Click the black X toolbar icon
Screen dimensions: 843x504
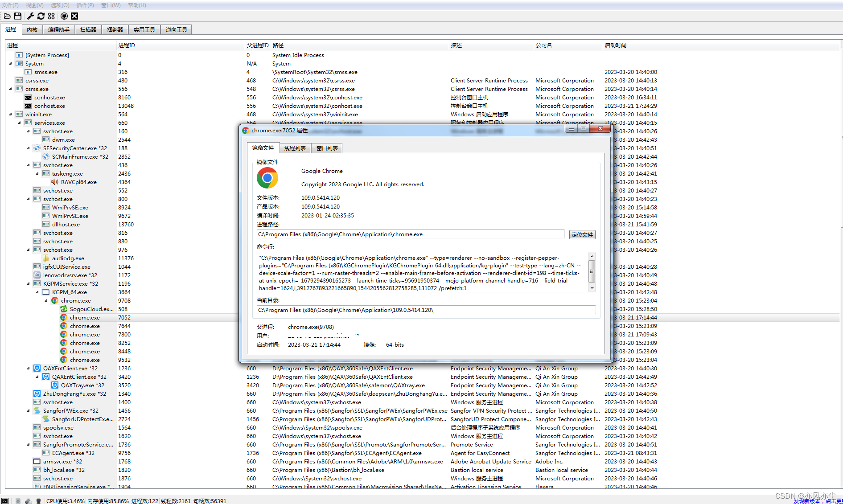point(74,16)
